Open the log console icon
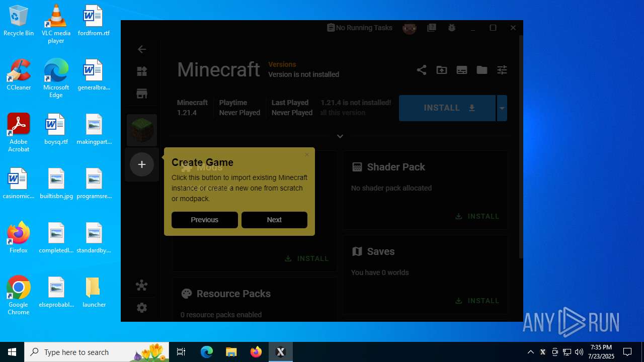The height and width of the screenshot is (362, 644). pyautogui.click(x=462, y=70)
